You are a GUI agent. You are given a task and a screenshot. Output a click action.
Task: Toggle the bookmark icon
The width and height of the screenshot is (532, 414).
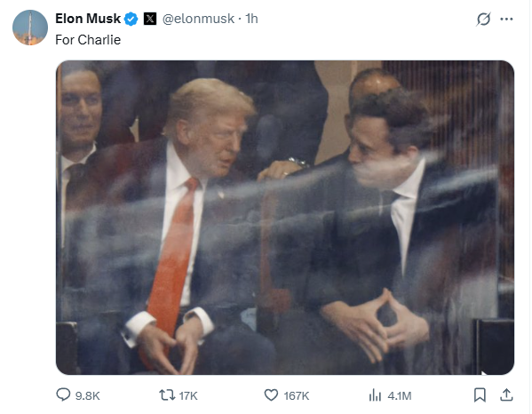pos(480,395)
